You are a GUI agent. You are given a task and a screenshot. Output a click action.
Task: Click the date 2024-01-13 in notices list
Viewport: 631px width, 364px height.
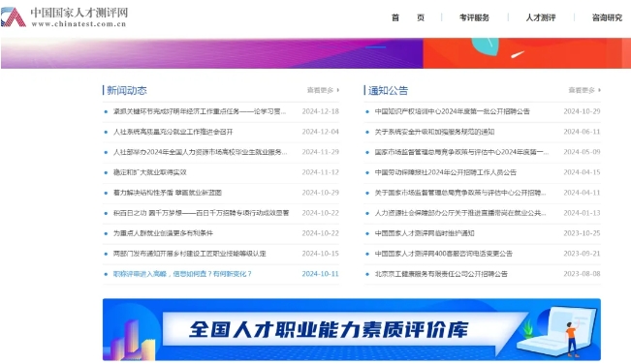coord(582,213)
